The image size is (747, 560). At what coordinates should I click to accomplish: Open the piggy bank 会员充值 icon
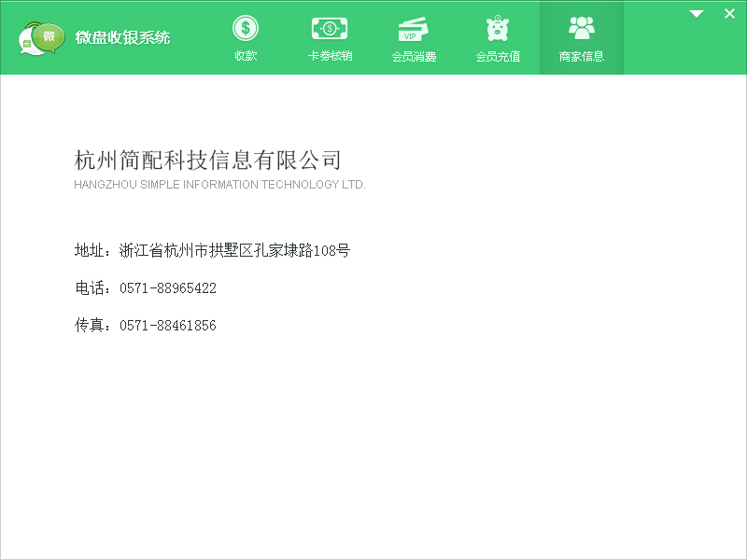point(498,29)
